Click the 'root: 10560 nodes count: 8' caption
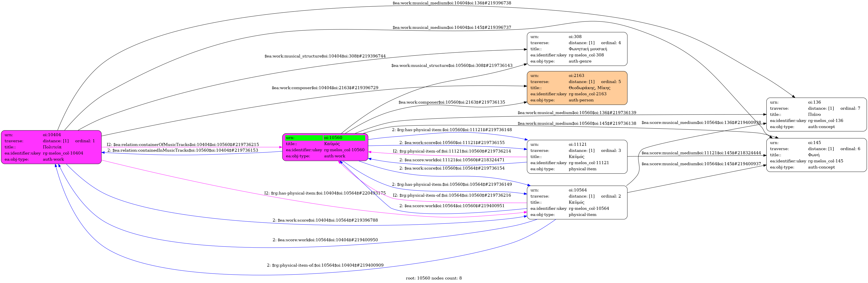The image size is (868, 283). (434, 278)
